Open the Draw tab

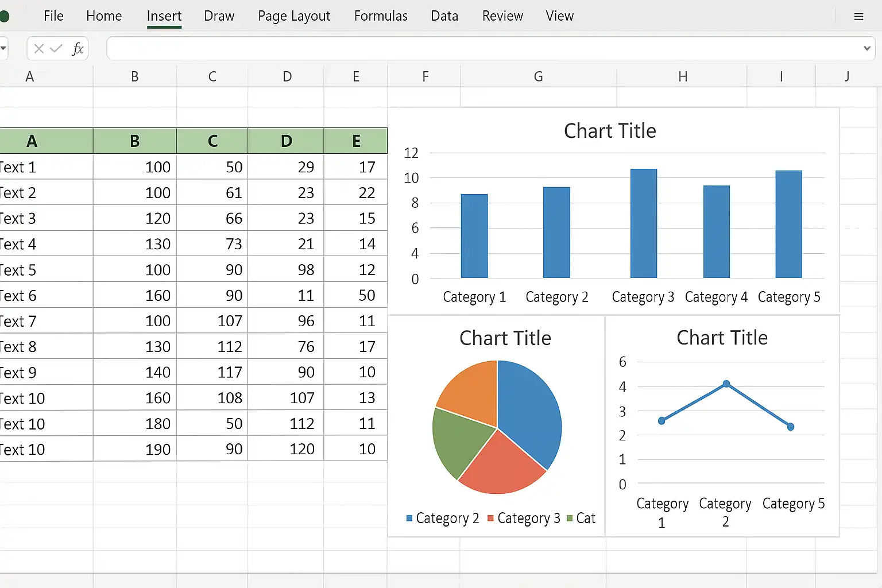pyautogui.click(x=219, y=16)
